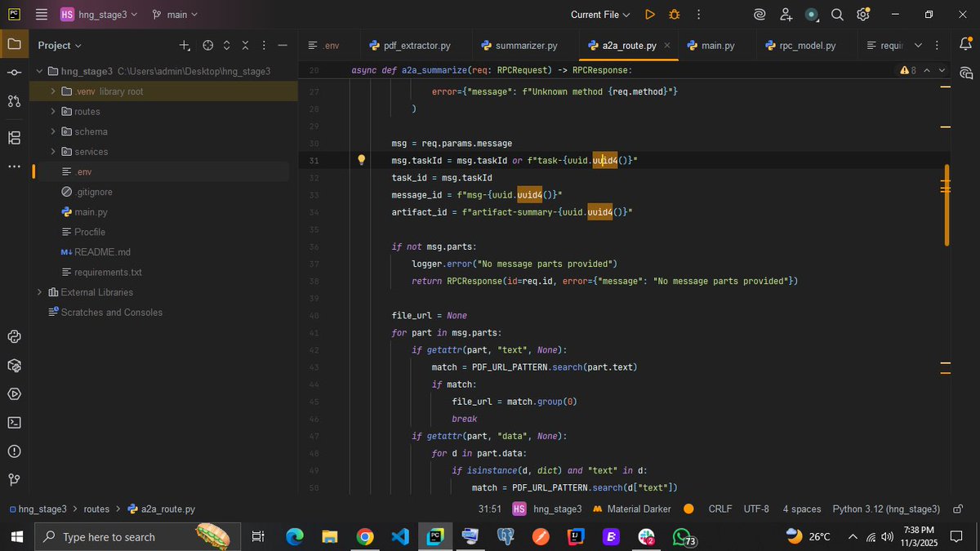Open hng_stage3 project dropdown
The height and width of the screenshot is (551, 980).
[x=99, y=15]
